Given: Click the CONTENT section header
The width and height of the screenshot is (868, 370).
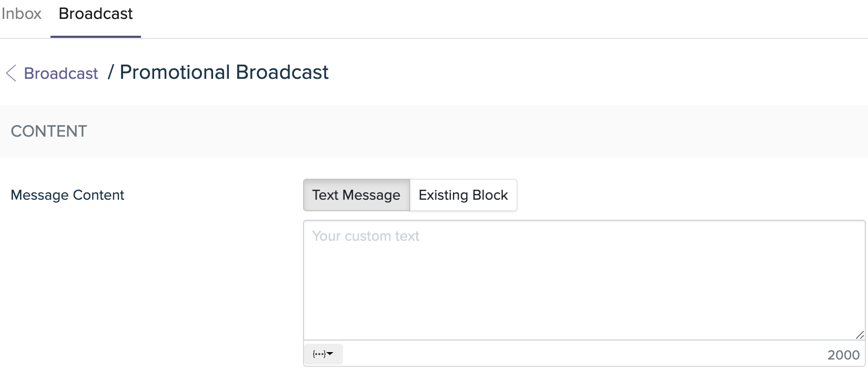Looking at the screenshot, I should (x=49, y=131).
